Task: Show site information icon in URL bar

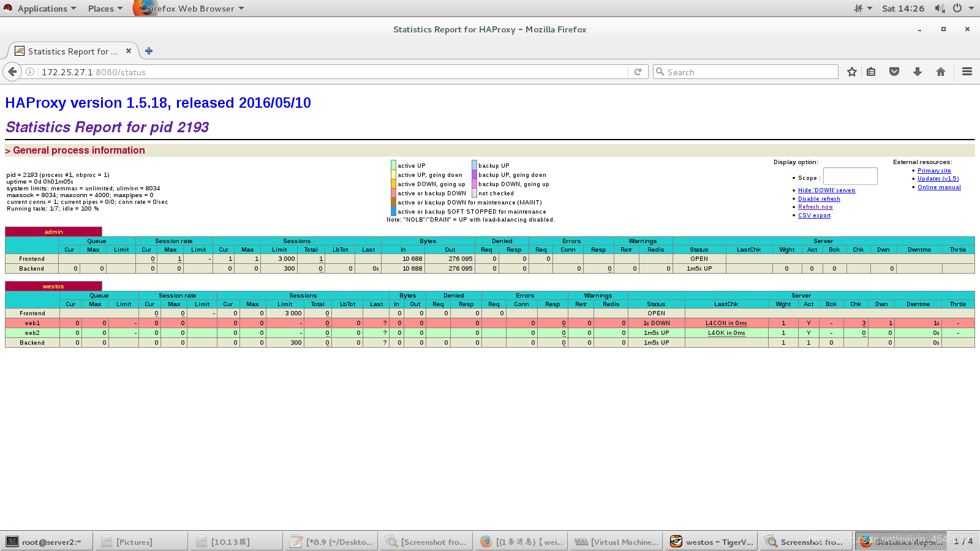Action: [29, 72]
